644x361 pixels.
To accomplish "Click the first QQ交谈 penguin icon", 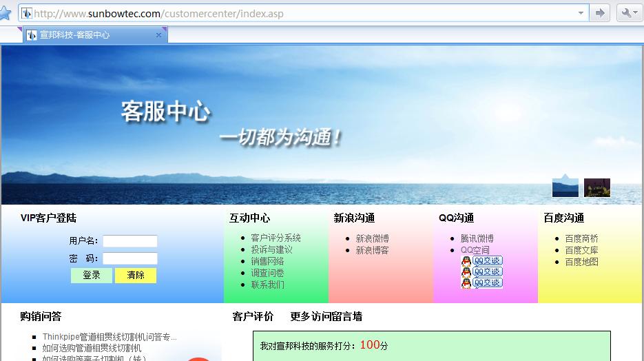I will [x=467, y=261].
